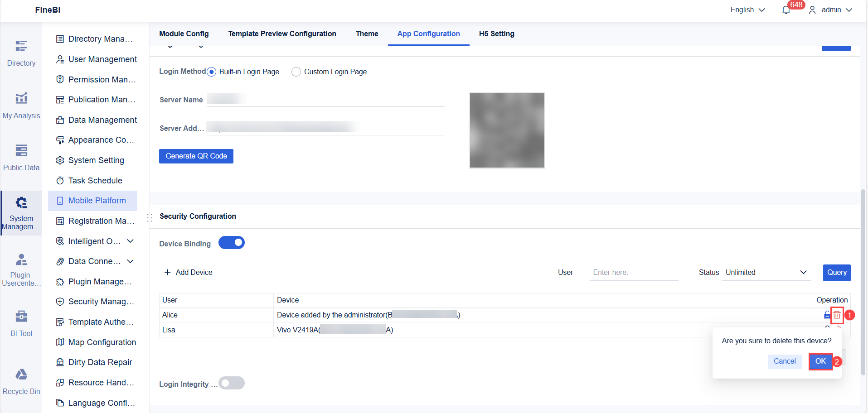This screenshot has width=868, height=413.
Task: Click the Generate QR Code button
Action: point(196,156)
